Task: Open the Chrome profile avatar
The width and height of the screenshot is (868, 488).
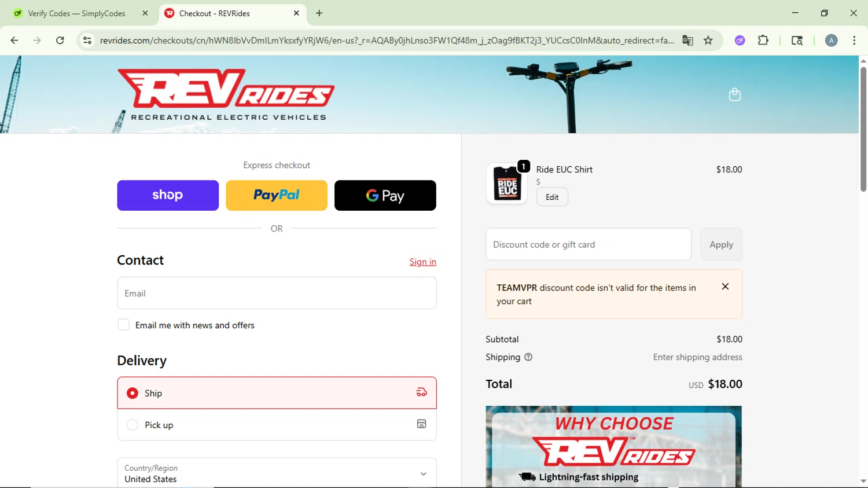Action: tap(832, 41)
